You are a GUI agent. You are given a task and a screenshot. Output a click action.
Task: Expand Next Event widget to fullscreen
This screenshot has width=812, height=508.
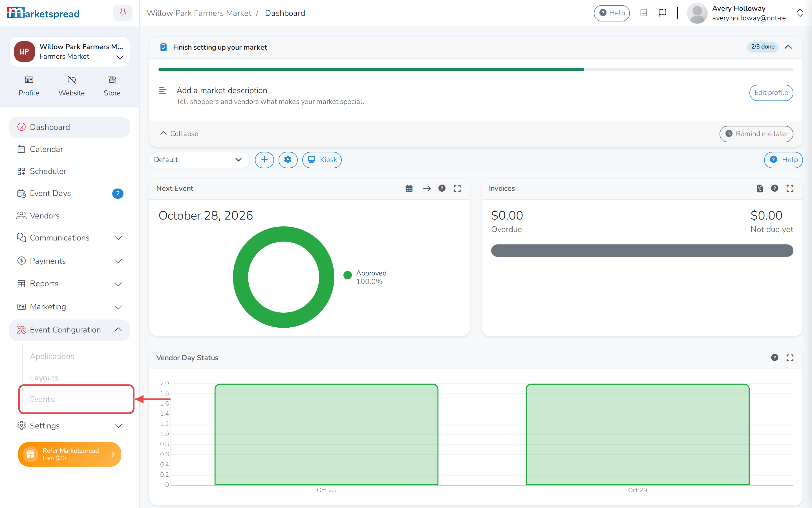point(457,189)
